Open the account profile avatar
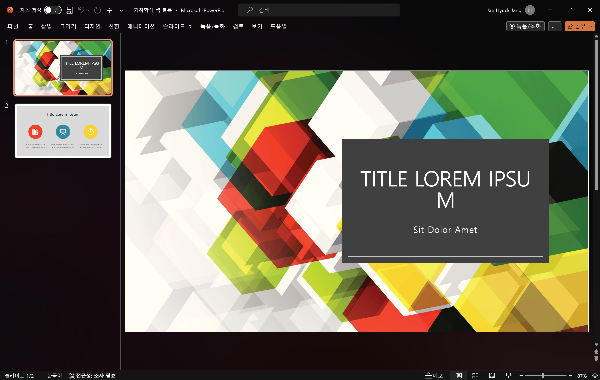The width and height of the screenshot is (600, 380). [530, 10]
